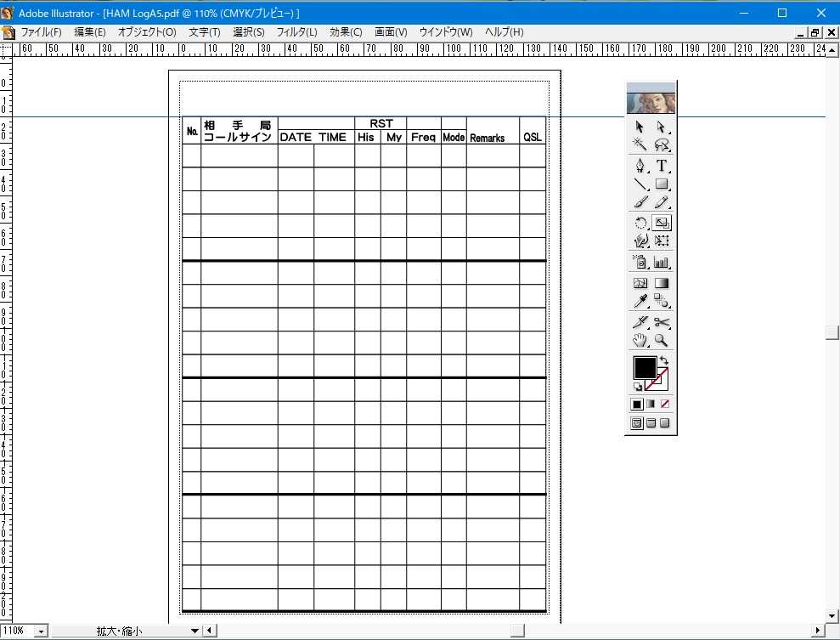Swap fill and stroke colors
Image resolution: width=840 pixels, height=640 pixels.
663,360
